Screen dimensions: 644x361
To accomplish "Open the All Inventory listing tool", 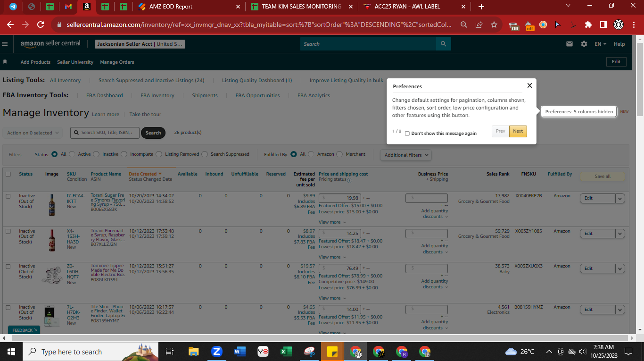I will pyautogui.click(x=65, y=80).
